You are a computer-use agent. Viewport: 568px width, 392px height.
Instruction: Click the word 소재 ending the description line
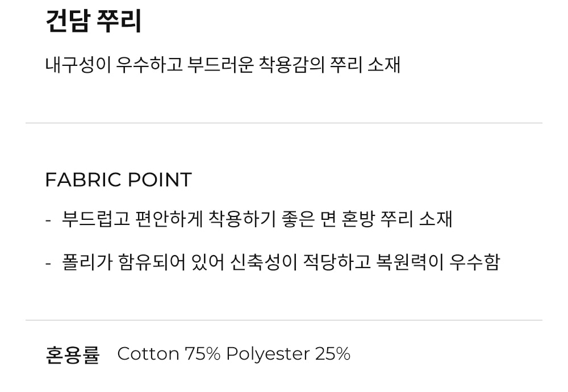coord(384,64)
